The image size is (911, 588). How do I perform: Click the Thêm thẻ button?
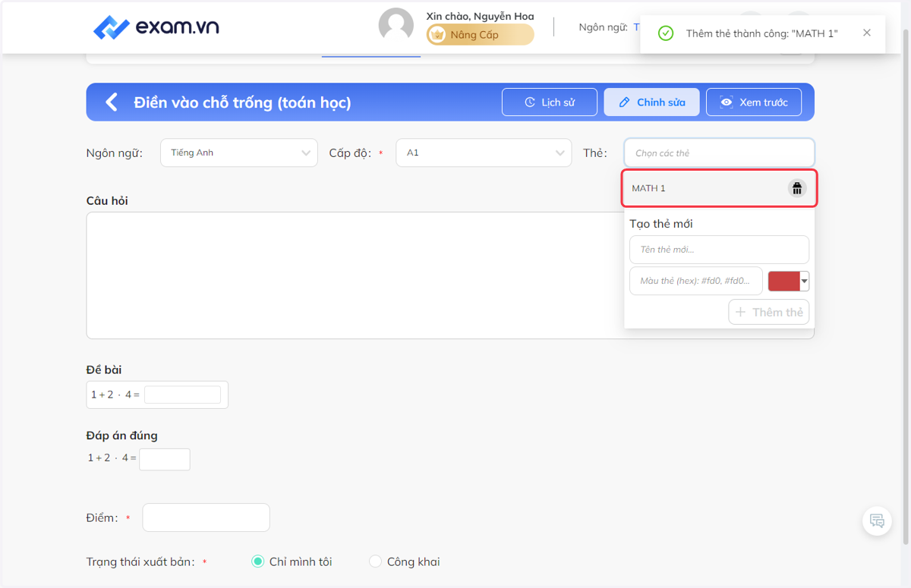click(769, 312)
